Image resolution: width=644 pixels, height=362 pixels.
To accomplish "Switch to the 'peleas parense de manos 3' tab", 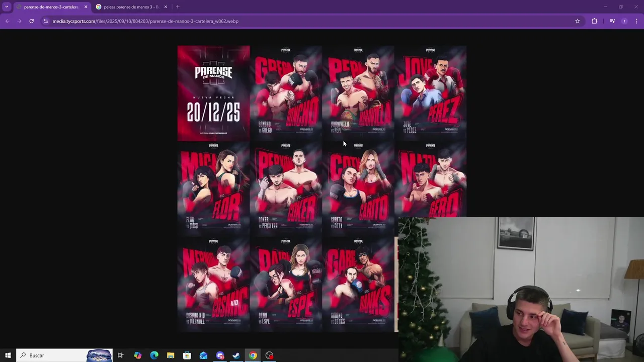I will [131, 7].
